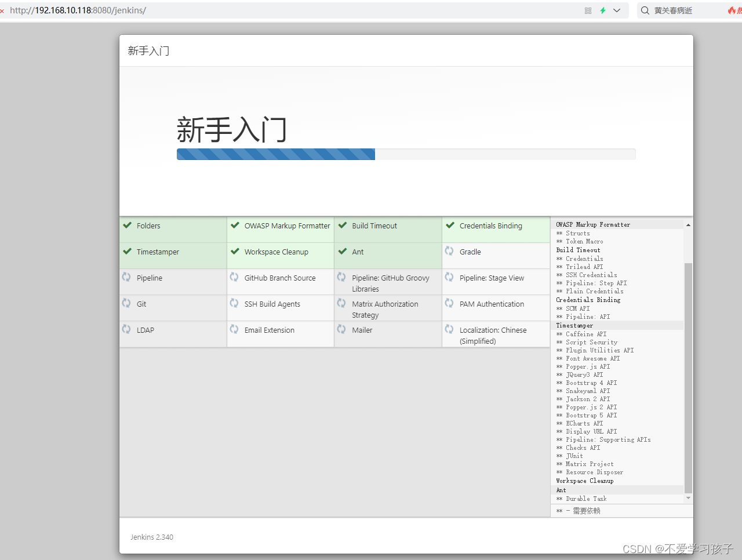Click the pending icon beside Pipeline plugin

click(x=126, y=277)
